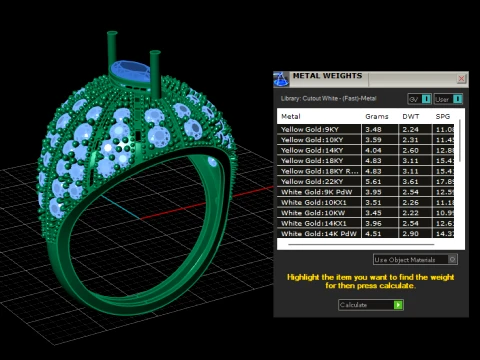
Task: Click the Library: Cutout White label
Action: (x=328, y=98)
